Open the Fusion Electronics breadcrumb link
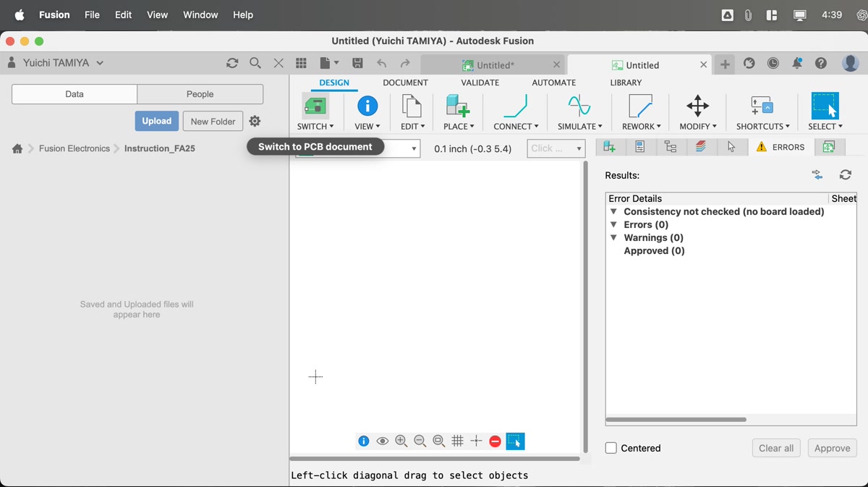868x487 pixels. pyautogui.click(x=75, y=148)
